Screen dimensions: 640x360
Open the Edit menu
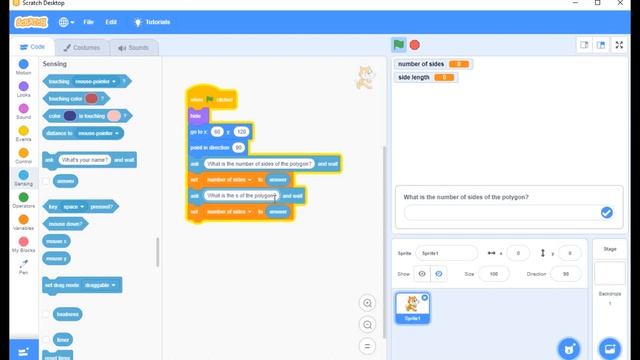(111, 22)
